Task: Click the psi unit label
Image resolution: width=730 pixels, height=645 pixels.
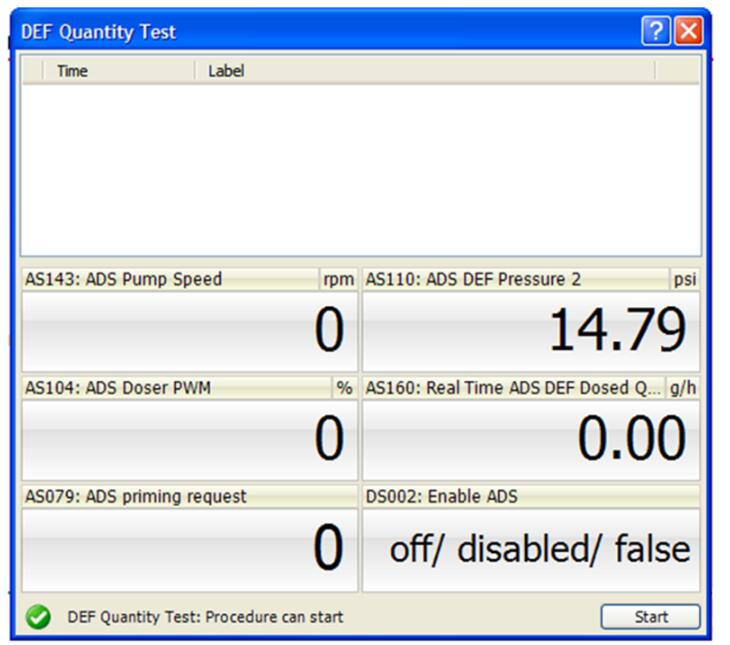Action: (684, 279)
